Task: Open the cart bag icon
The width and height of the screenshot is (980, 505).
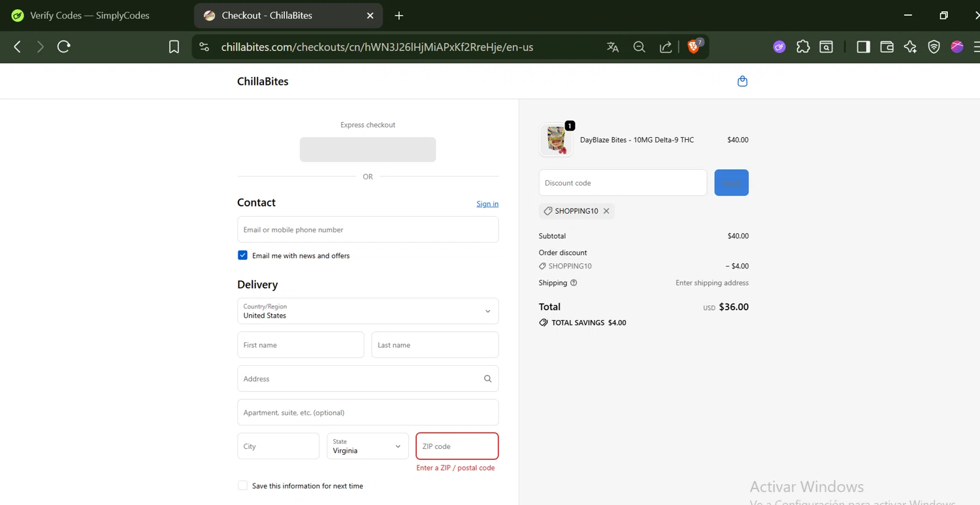Action: coord(742,82)
